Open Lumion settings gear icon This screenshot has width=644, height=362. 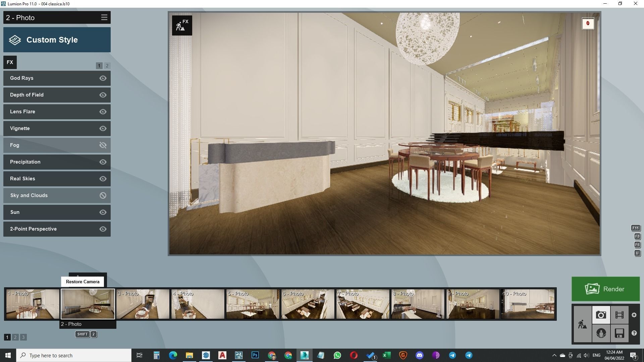(634, 315)
